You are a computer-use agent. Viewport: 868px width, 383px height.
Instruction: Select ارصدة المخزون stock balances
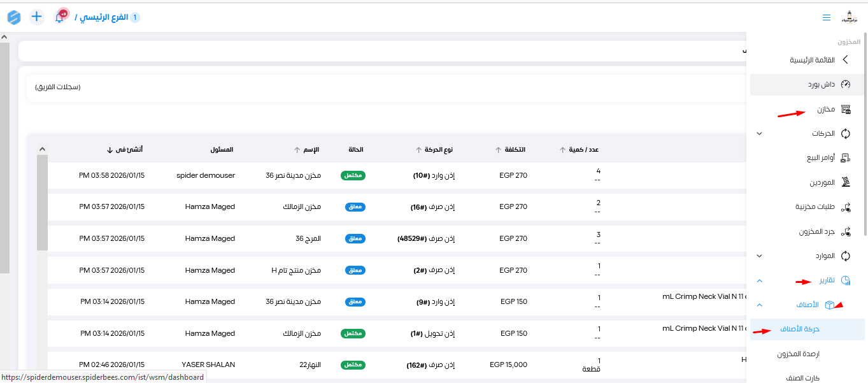tap(798, 354)
